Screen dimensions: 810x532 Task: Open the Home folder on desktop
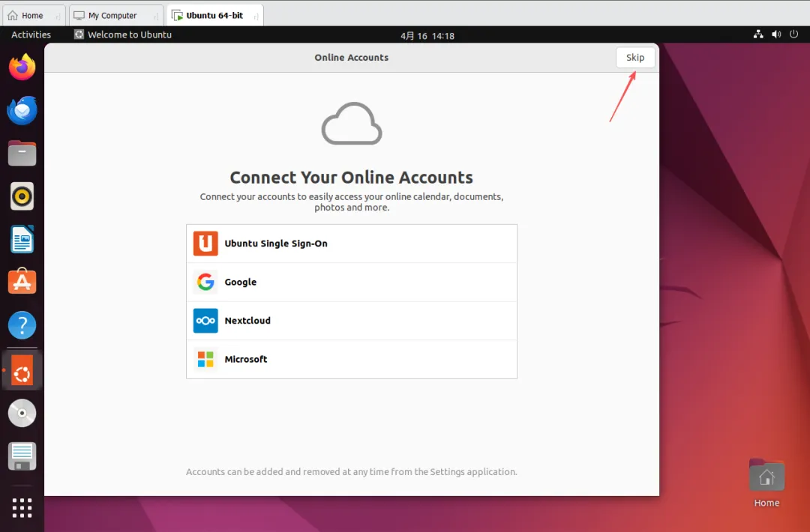coord(766,483)
